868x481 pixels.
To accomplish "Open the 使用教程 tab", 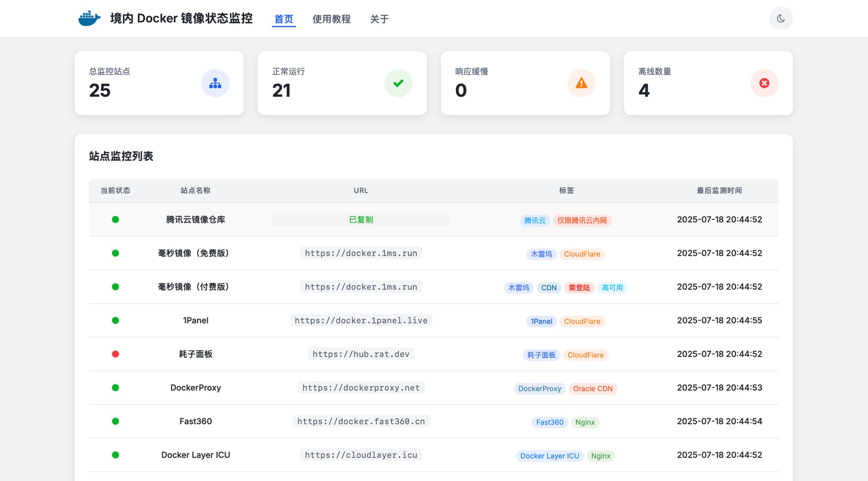I will coord(331,19).
